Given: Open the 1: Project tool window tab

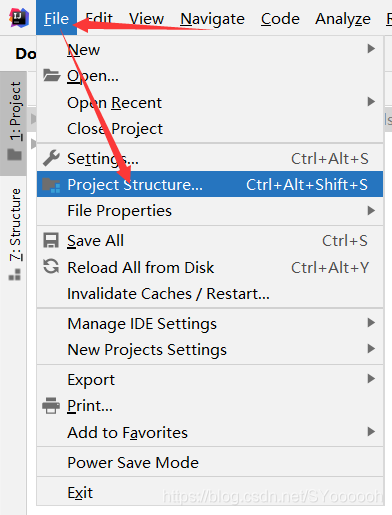Looking at the screenshot, I should tap(14, 122).
